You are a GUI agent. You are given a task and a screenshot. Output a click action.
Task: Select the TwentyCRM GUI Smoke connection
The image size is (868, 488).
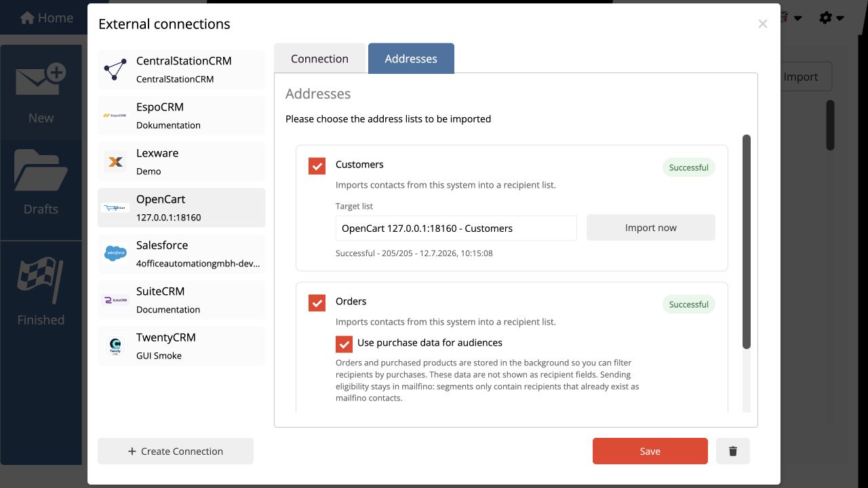coord(182,346)
